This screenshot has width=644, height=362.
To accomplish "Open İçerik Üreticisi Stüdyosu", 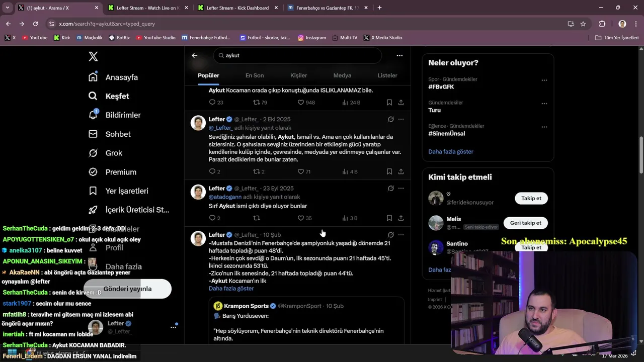I will click(x=129, y=210).
